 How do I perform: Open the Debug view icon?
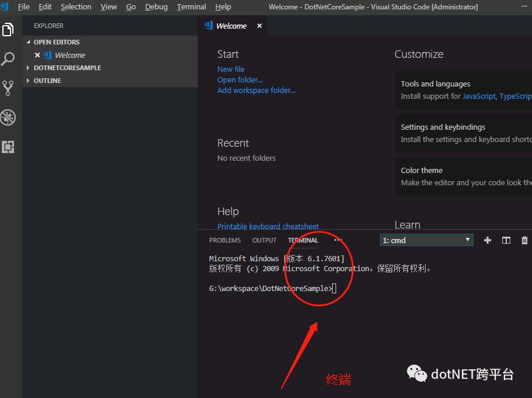pos(8,117)
